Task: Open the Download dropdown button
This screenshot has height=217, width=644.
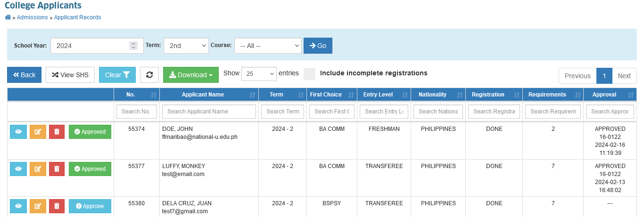Action: pyautogui.click(x=191, y=75)
